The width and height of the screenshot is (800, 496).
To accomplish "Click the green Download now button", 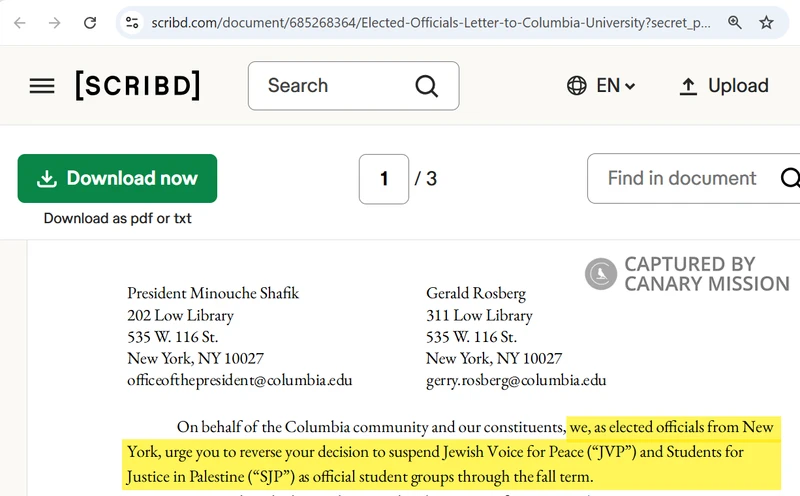I will point(117,179).
